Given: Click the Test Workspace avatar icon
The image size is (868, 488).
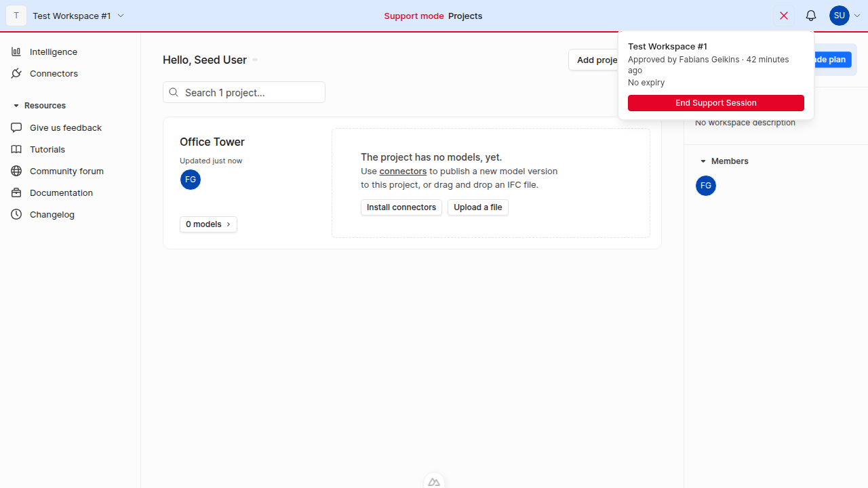Looking at the screenshot, I should [x=16, y=15].
